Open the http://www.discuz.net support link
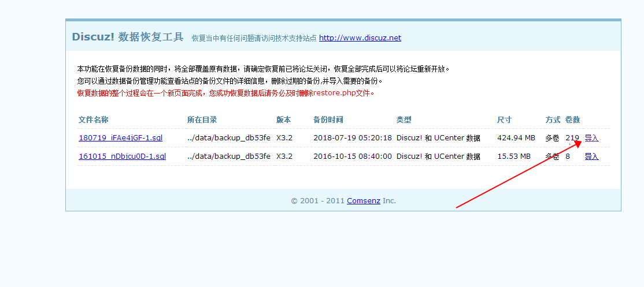Image resolution: width=644 pixels, height=287 pixels. [x=360, y=38]
